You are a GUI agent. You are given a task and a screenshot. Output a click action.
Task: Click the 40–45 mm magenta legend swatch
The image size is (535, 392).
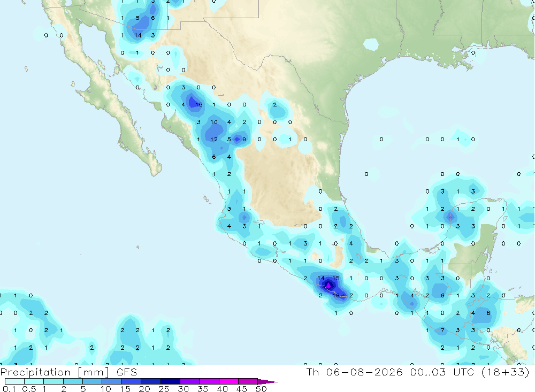click(228, 381)
